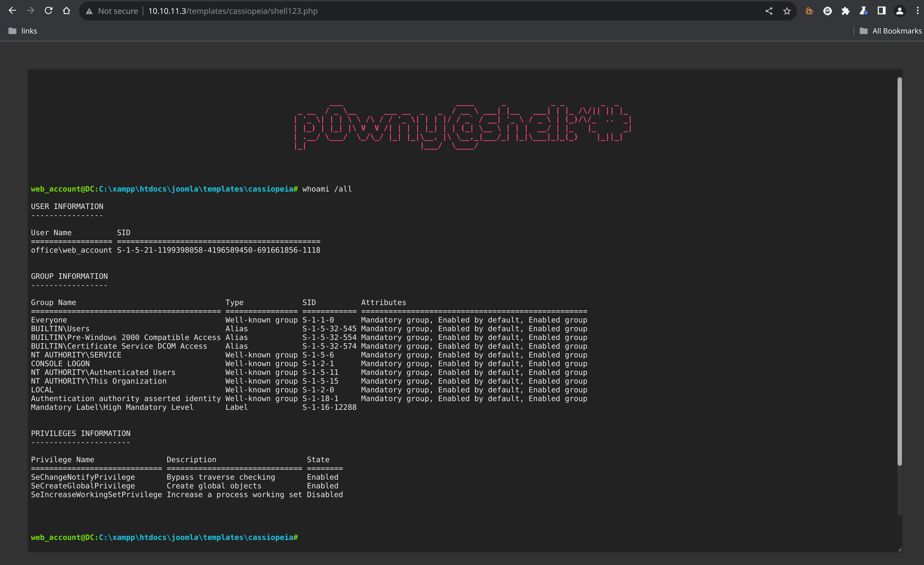924x565 pixels.
Task: Click SeIncreaseWorkingSetPrivilege entry
Action: 96,495
